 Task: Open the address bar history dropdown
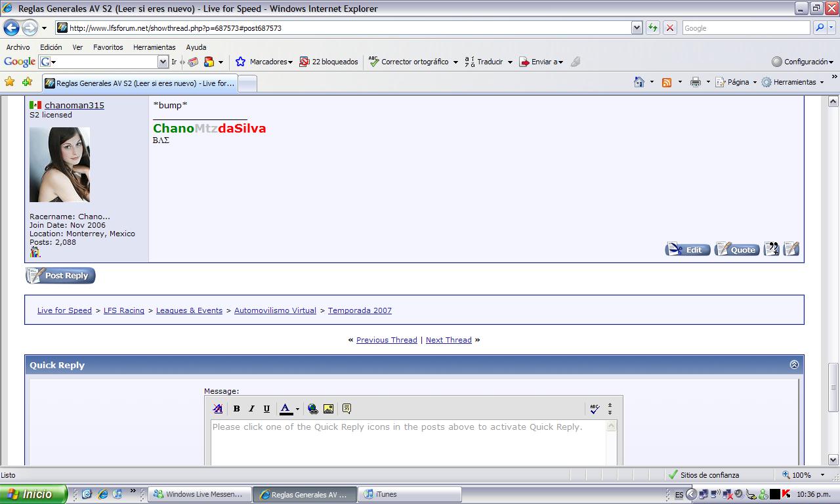(637, 28)
